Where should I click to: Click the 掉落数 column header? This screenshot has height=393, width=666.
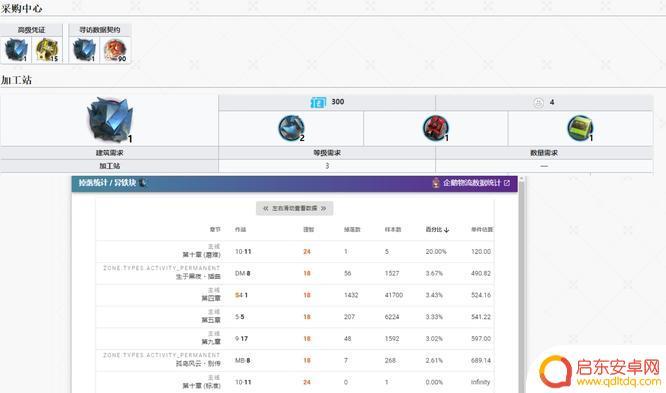(x=352, y=229)
